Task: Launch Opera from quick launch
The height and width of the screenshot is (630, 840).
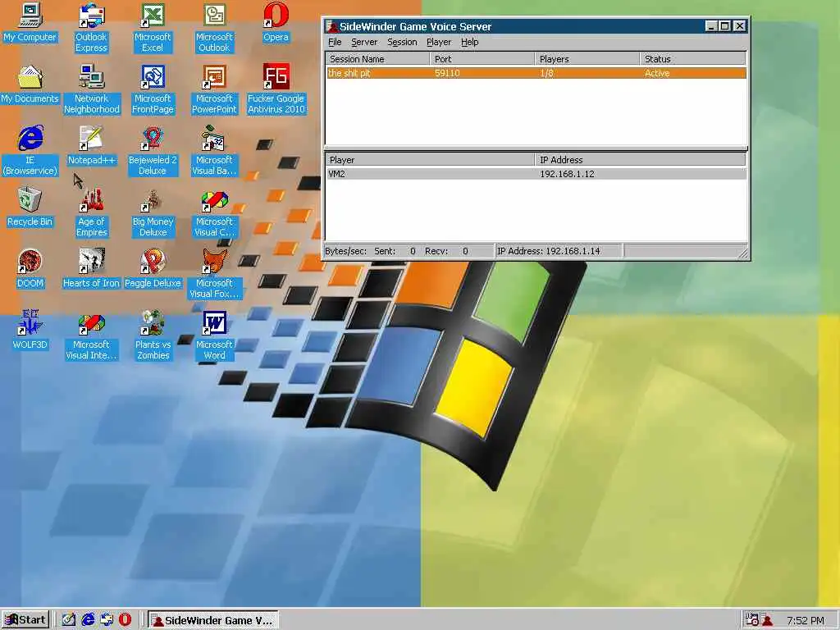Action: pyautogui.click(x=125, y=620)
